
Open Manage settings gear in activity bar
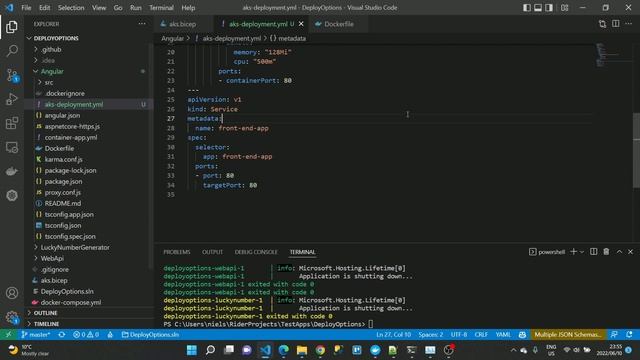[x=12, y=317]
